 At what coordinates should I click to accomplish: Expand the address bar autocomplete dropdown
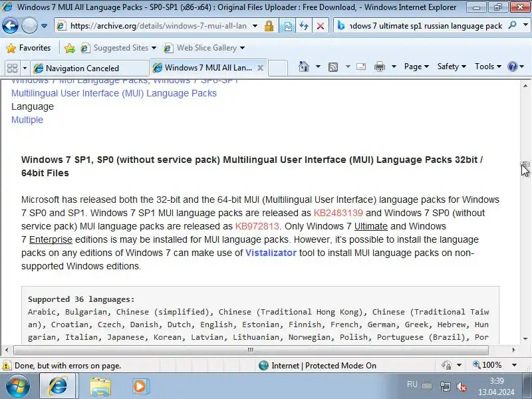click(255, 26)
